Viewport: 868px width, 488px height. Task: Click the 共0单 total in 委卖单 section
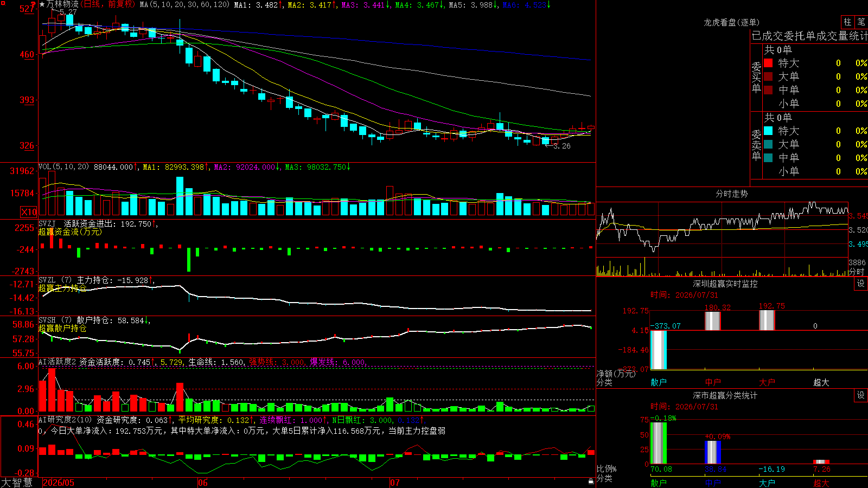778,117
